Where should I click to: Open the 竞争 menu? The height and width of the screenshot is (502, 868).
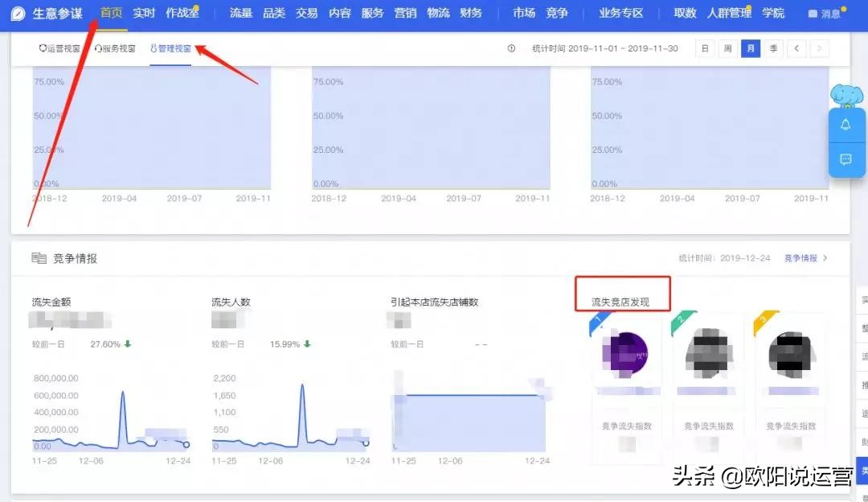click(x=556, y=13)
